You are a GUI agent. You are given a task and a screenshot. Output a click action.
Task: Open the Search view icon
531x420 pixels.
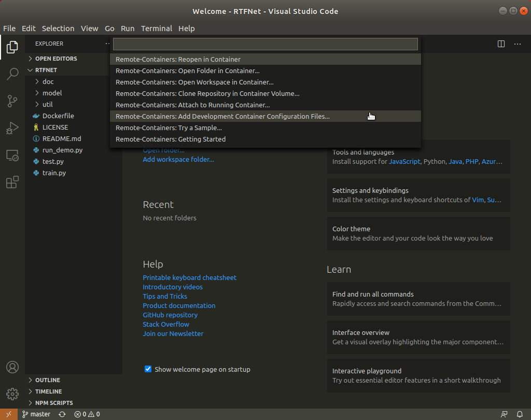point(12,74)
